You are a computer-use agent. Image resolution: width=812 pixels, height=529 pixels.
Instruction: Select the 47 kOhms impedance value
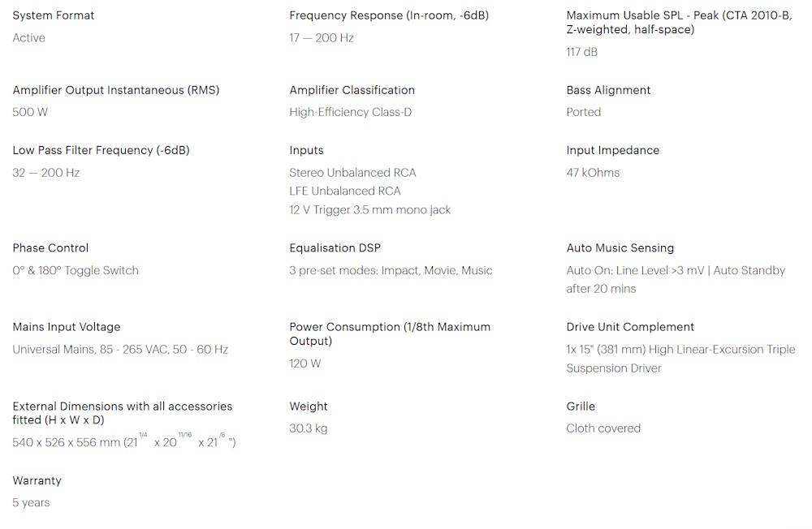point(593,172)
